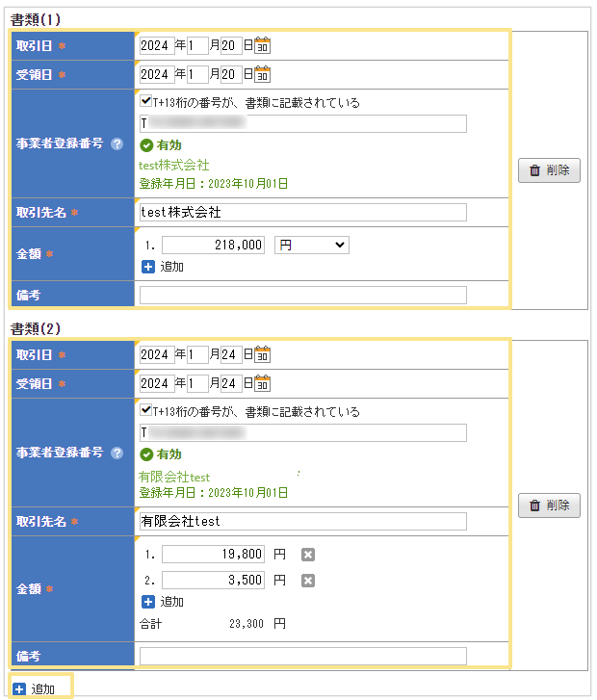This screenshot has height=700, width=597.
Task: Remove the 19,800 円 amount row
Action: point(308,555)
